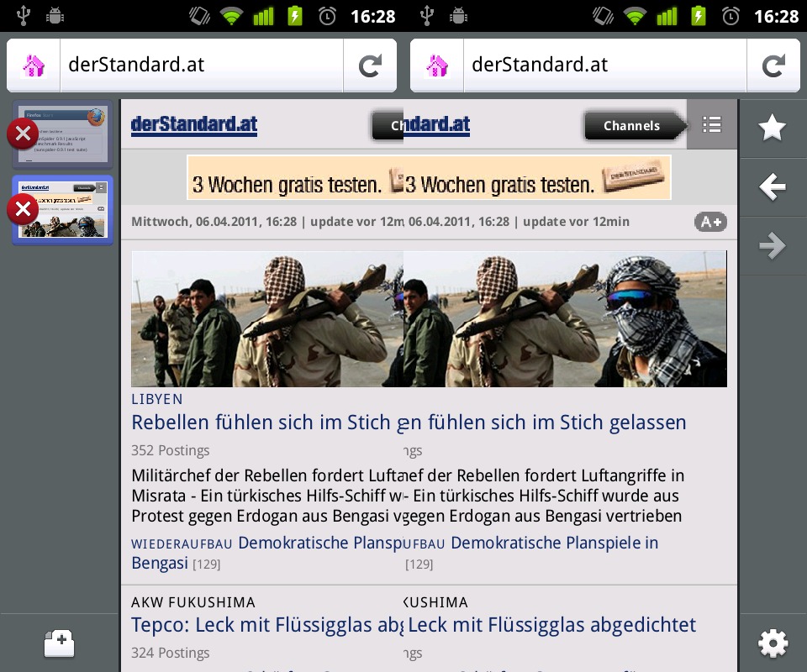
Task: Open 'Demokratische Planspiele in' link, right screenshot
Action: [554, 543]
